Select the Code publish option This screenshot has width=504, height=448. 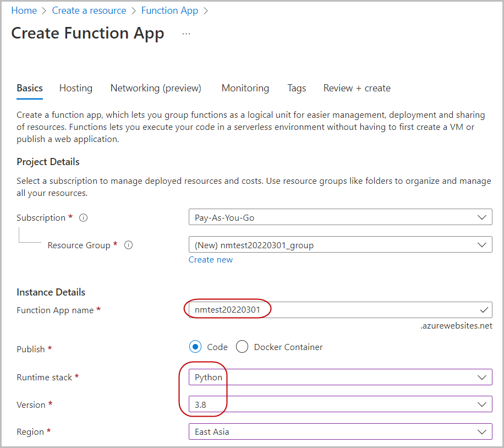click(x=195, y=347)
